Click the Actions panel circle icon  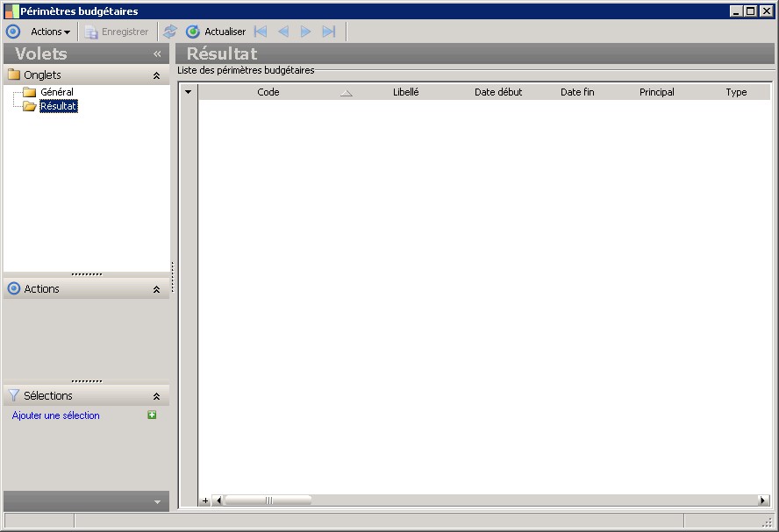pyautogui.click(x=14, y=288)
